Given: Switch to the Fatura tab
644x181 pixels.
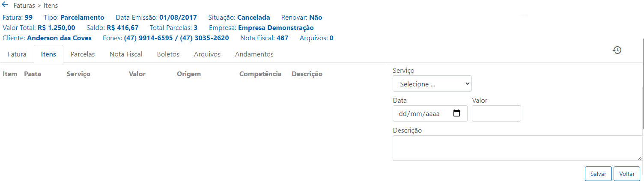Looking at the screenshot, I should click(x=17, y=54).
